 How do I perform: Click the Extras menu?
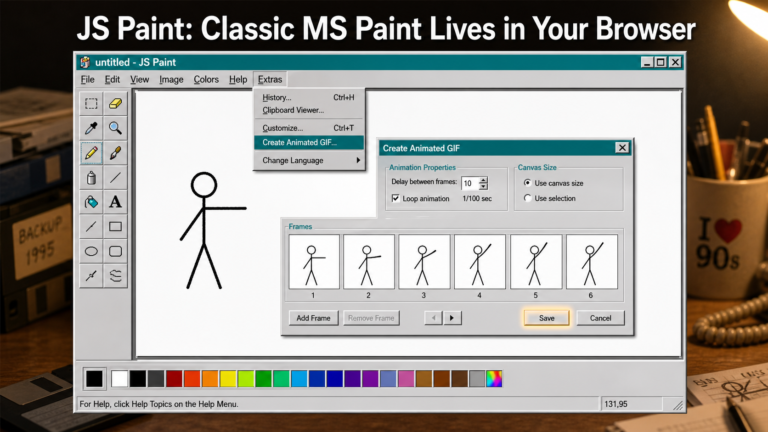tap(270, 79)
